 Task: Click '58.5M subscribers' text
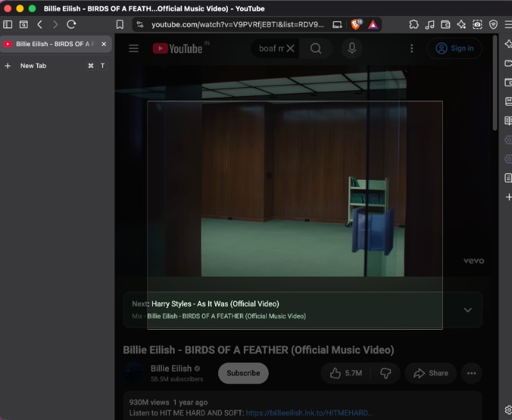[177, 379]
